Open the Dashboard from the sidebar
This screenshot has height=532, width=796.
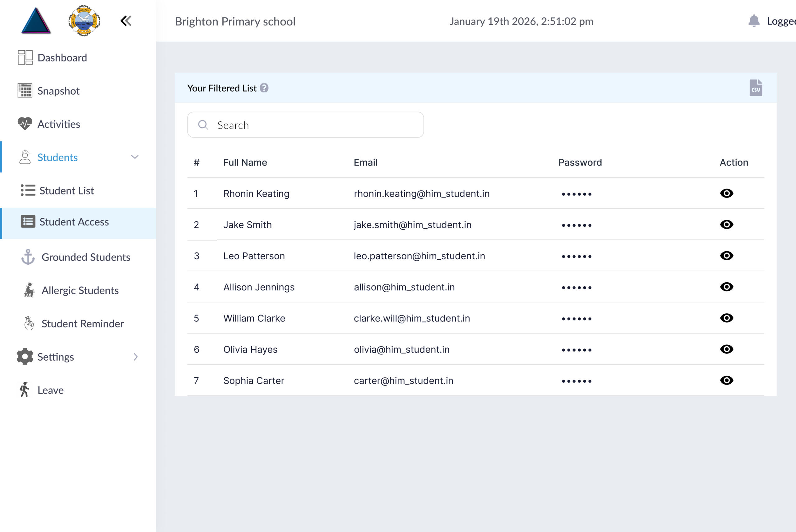(x=62, y=58)
